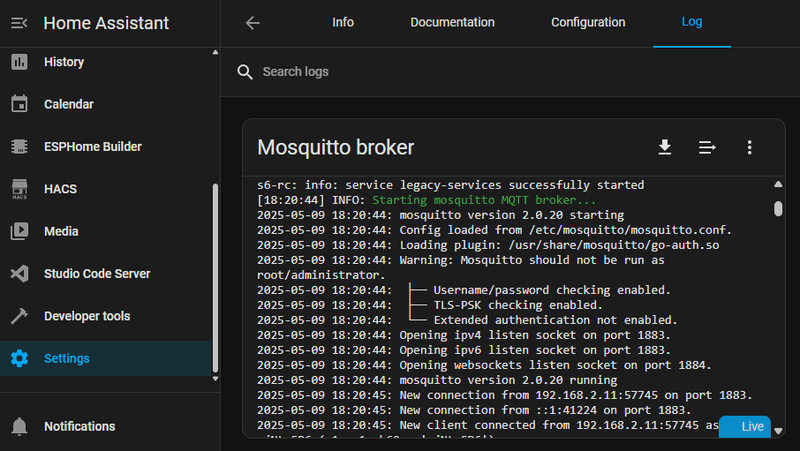The width and height of the screenshot is (800, 451).
Task: Open the Configuration tab
Action: (588, 22)
